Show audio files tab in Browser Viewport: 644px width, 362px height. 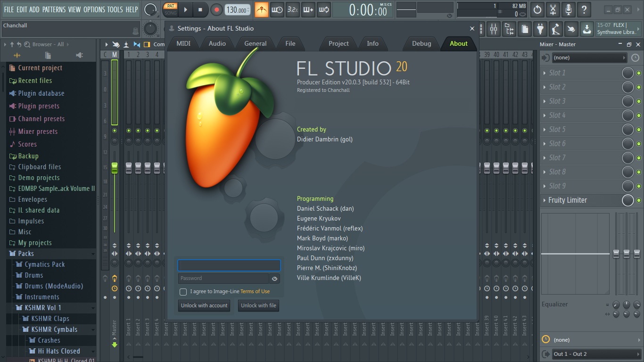point(17,55)
